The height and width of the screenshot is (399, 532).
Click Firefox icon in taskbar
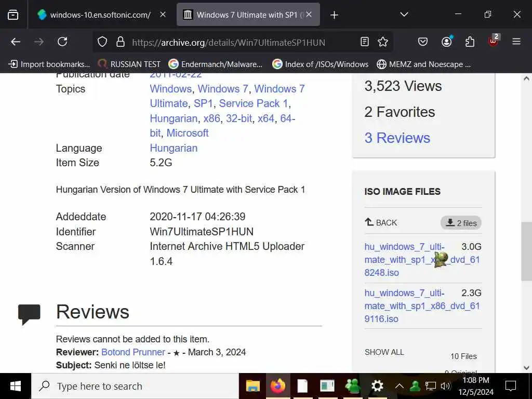pyautogui.click(x=278, y=386)
